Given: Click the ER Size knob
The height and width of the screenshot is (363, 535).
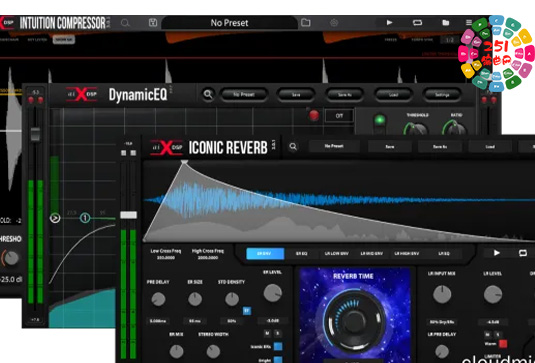Looking at the screenshot, I should (195, 299).
